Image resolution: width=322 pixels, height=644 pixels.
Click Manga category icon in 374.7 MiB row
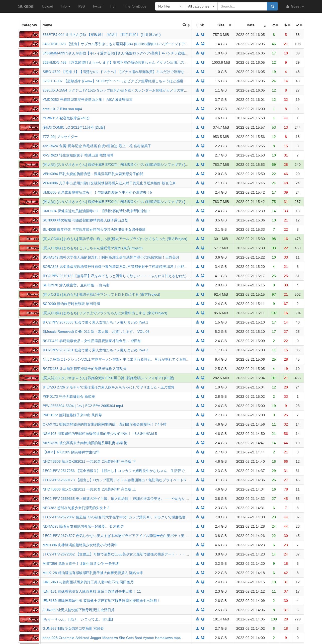pos(29,127)
